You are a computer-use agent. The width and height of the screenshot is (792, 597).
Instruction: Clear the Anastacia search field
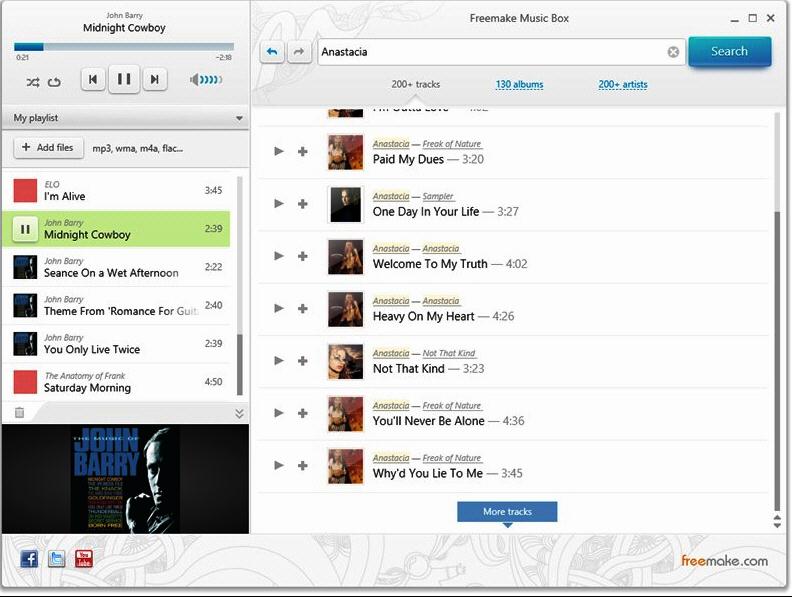pos(673,52)
